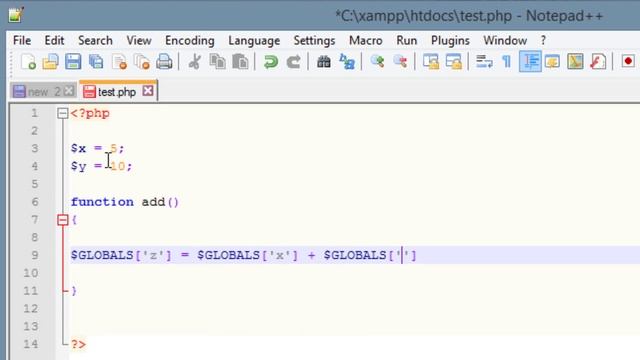Collapse the <?php fold marker on line 1

coord(62,113)
